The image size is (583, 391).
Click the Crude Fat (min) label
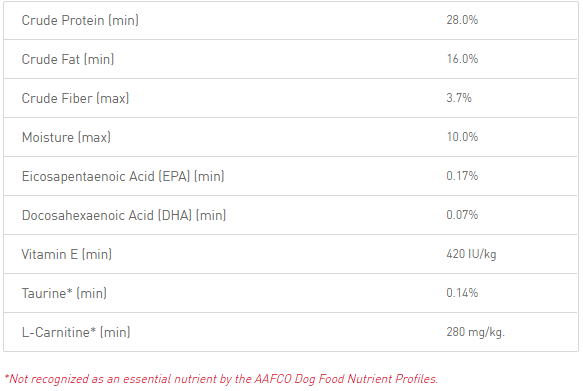click(68, 59)
